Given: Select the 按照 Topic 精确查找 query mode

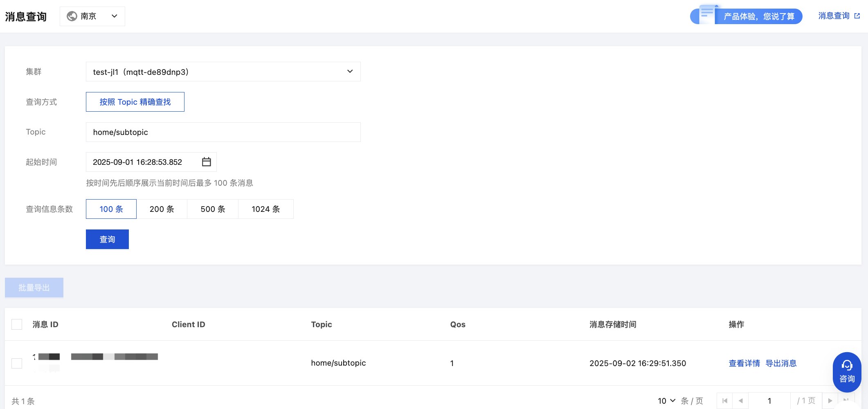Looking at the screenshot, I should 135,102.
